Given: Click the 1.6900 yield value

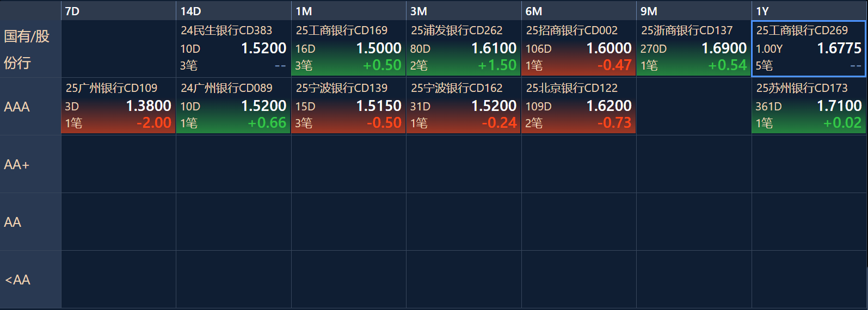Looking at the screenshot, I should coord(724,48).
